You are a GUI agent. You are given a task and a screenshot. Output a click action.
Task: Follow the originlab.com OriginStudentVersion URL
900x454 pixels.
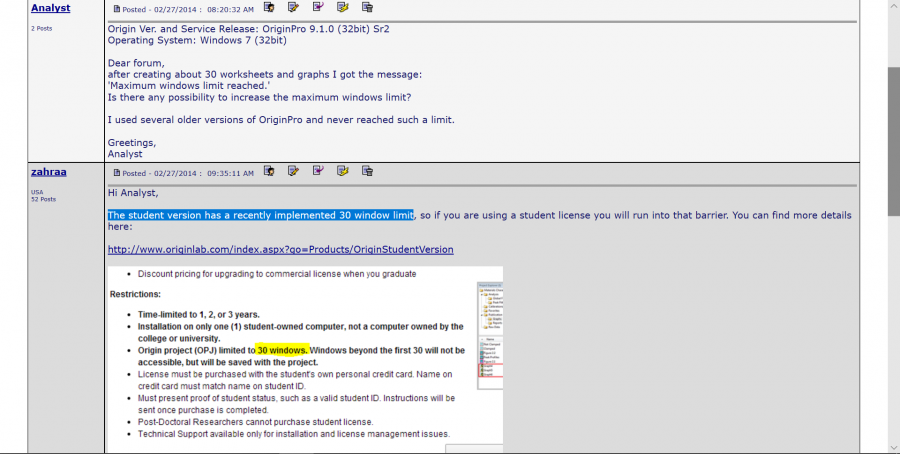pyautogui.click(x=281, y=250)
